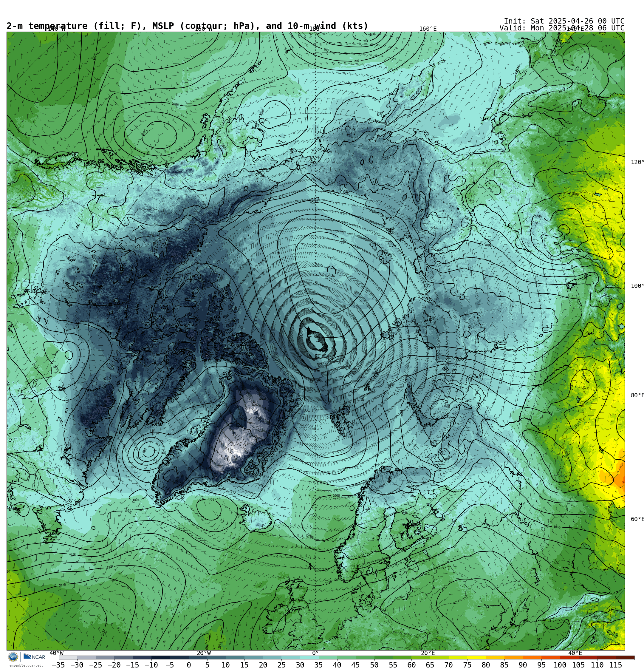Viewport: 644px width, 669px height.
Task: Click the color bar segment between -35 and -30
Action: 68,657
